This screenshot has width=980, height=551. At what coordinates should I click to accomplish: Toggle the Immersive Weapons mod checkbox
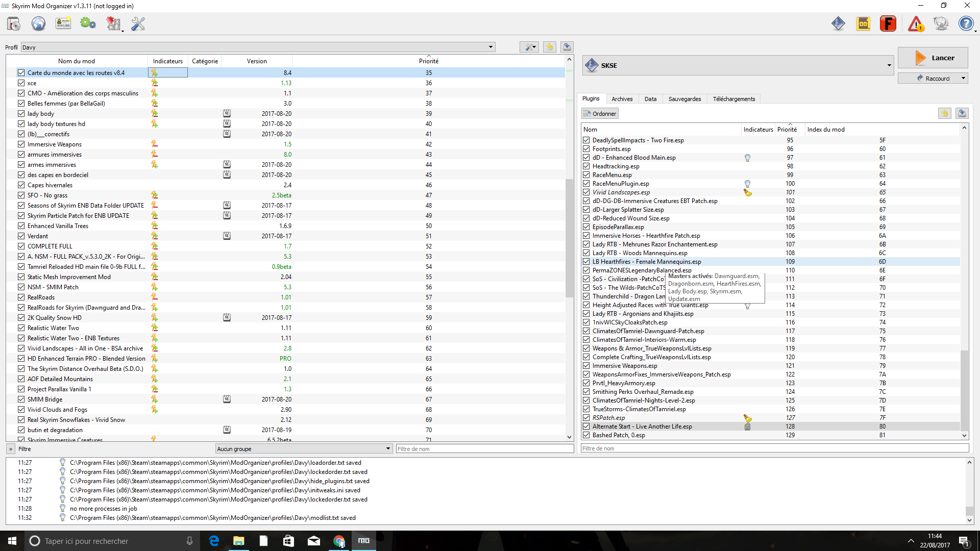(x=21, y=144)
